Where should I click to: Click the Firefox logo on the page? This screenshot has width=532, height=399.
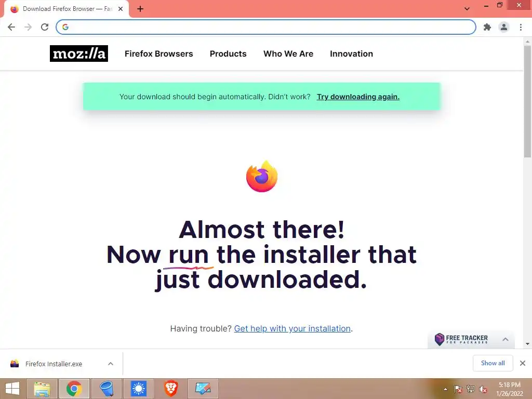click(262, 177)
